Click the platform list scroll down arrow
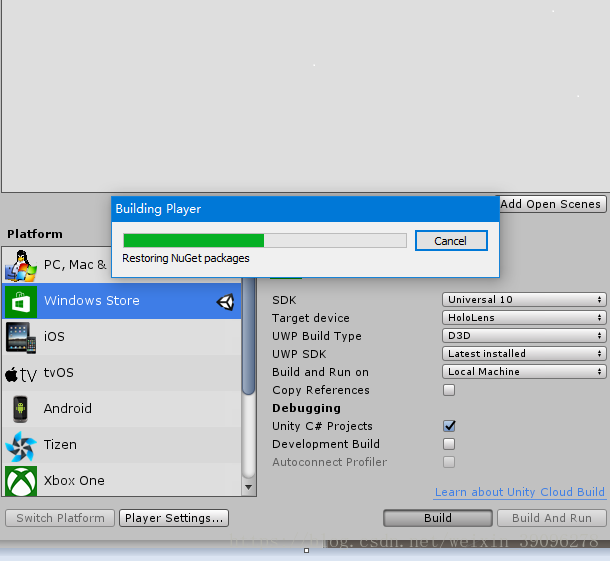Viewport: 610px width, 561px height. click(x=249, y=487)
